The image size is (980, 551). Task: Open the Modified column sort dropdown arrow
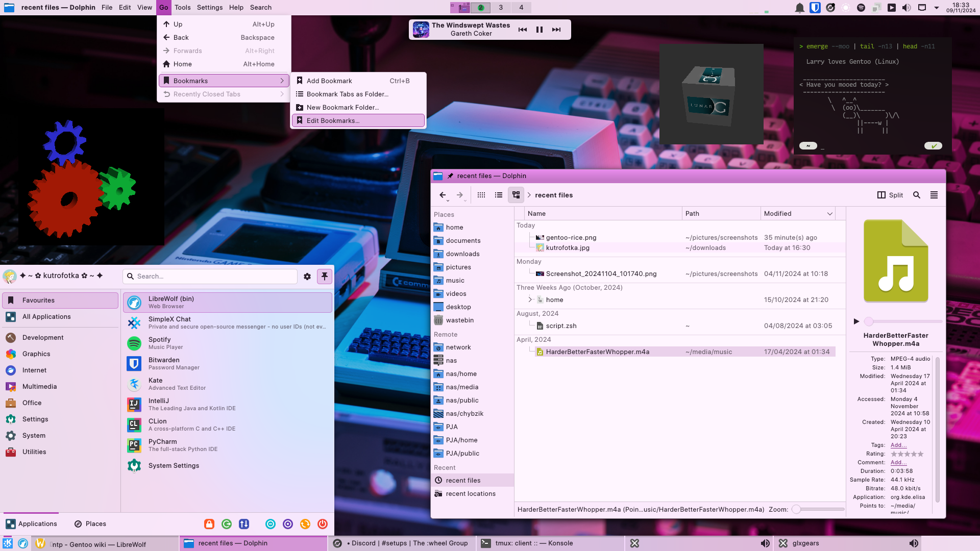point(830,214)
